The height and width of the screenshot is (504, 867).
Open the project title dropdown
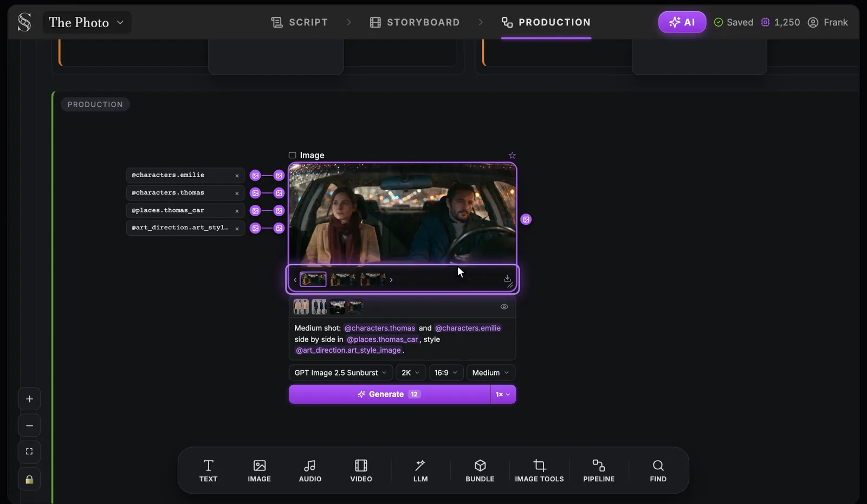click(87, 22)
